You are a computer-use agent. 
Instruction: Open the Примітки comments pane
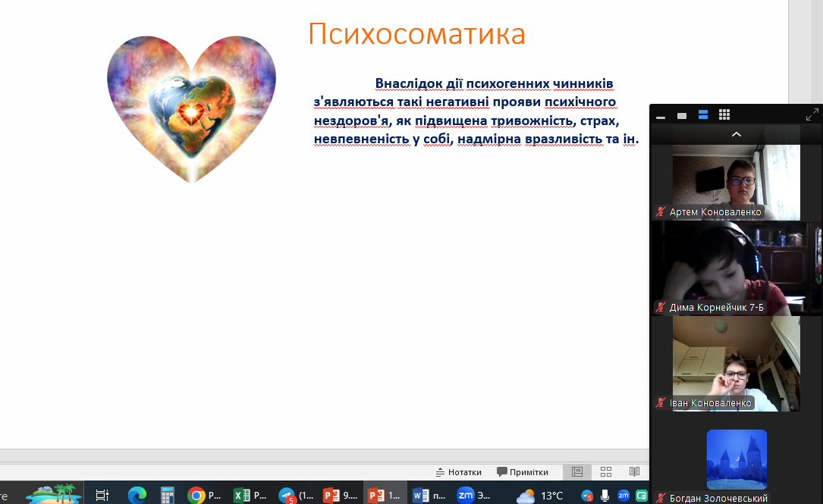523,472
